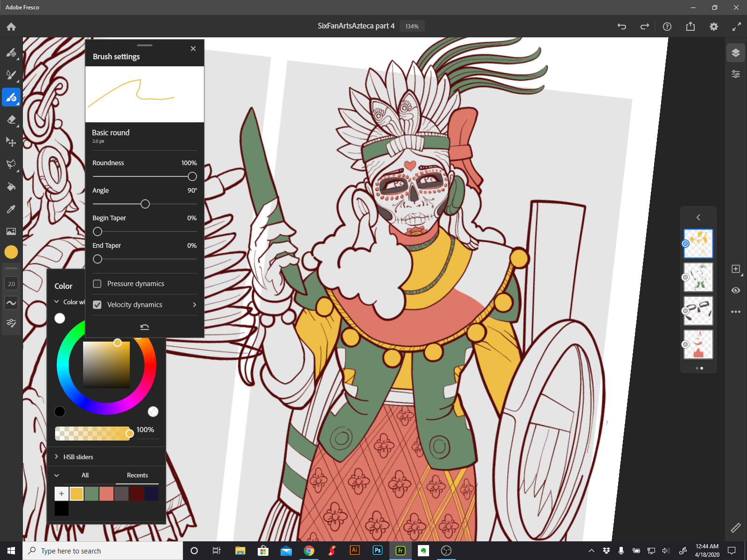Pick the salmon red recent swatch

[106, 494]
